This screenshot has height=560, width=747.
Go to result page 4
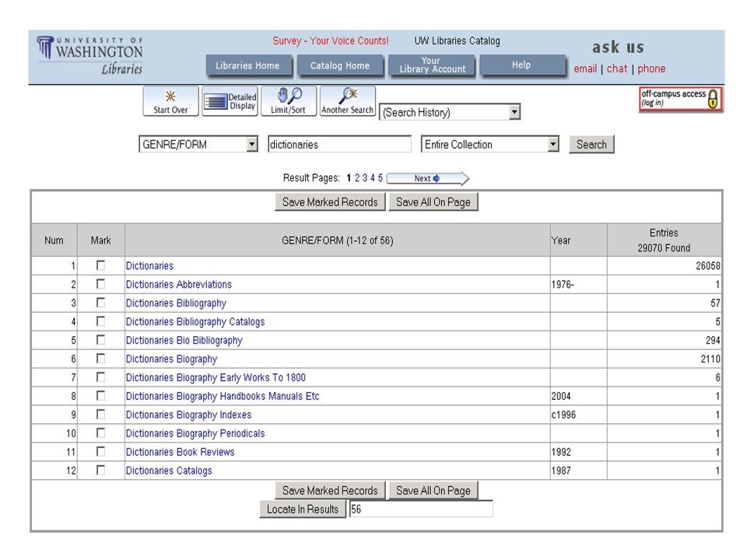coord(373,178)
